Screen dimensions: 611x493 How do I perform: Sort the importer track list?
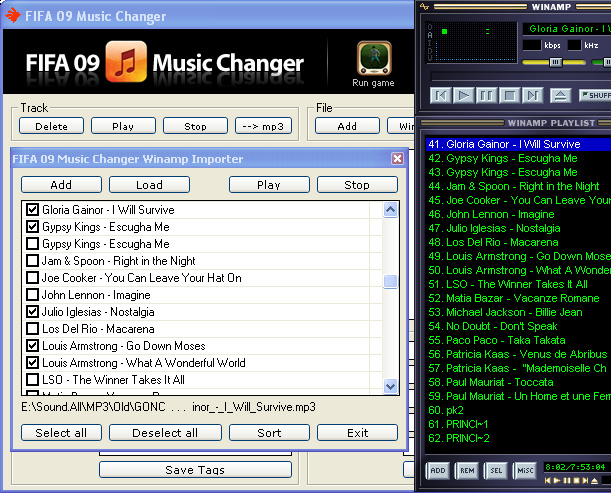pyautogui.click(x=269, y=433)
